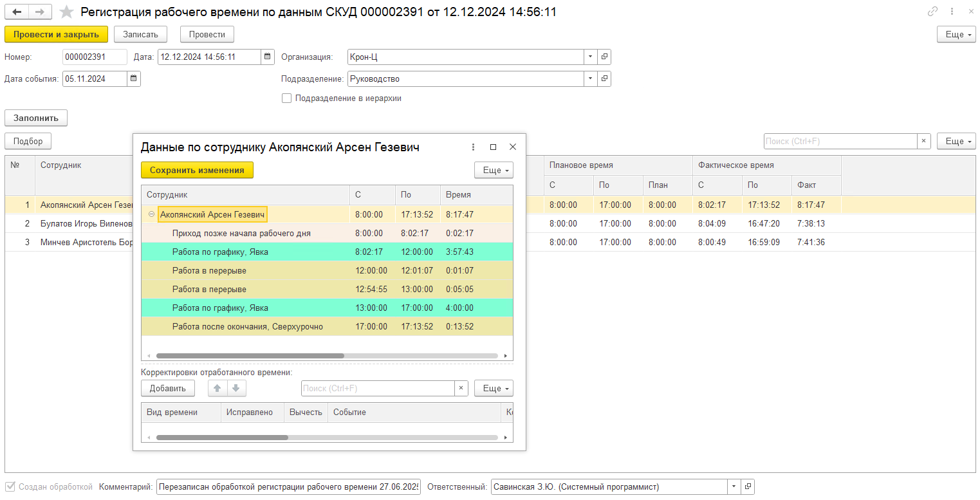Open the Ответственный dropdown list

click(x=734, y=487)
